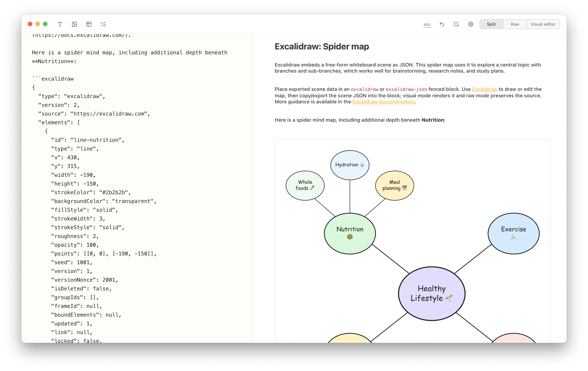Toggle spell check via the abc icon
Viewport: 588px width, 371px height.
[x=427, y=24]
